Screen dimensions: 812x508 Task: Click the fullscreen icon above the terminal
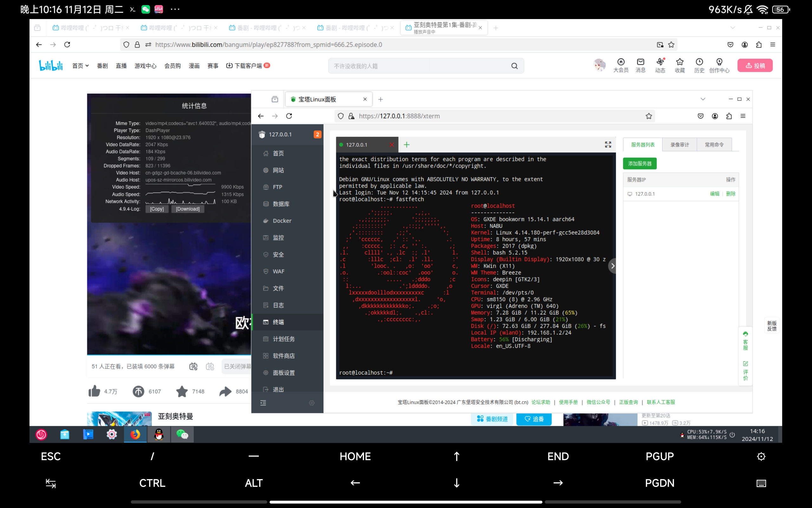tap(608, 144)
